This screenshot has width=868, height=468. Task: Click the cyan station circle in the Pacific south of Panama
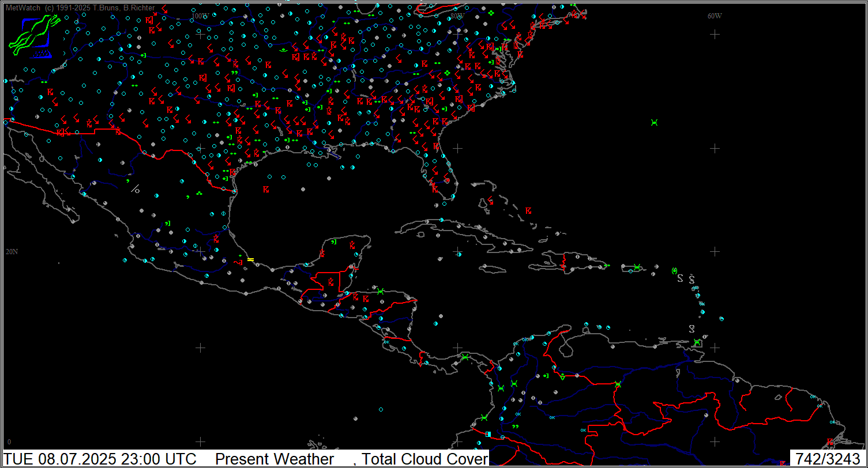381,409
